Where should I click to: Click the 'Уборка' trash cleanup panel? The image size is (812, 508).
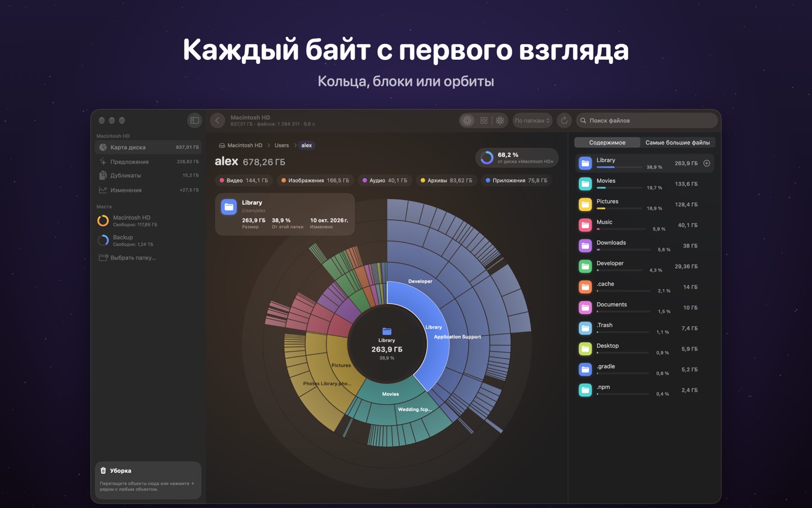point(148,480)
